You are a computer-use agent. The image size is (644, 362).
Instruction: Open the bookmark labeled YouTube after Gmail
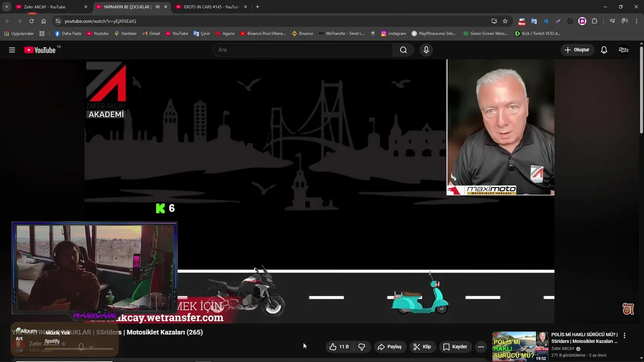click(x=177, y=34)
